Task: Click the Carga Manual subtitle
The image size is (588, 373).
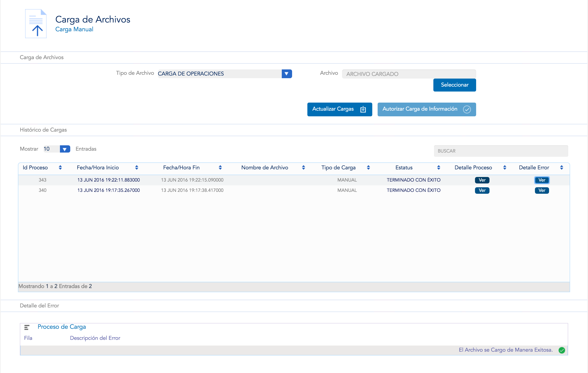Action: (x=74, y=29)
